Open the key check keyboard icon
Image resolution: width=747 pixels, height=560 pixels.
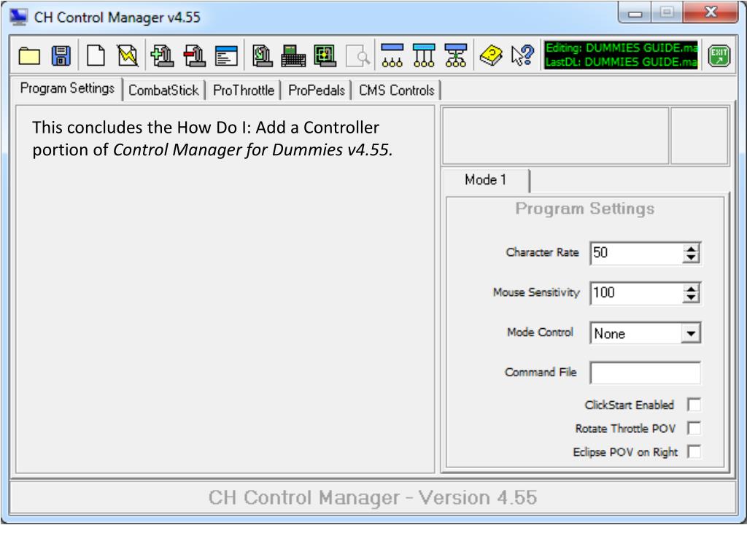[293, 55]
